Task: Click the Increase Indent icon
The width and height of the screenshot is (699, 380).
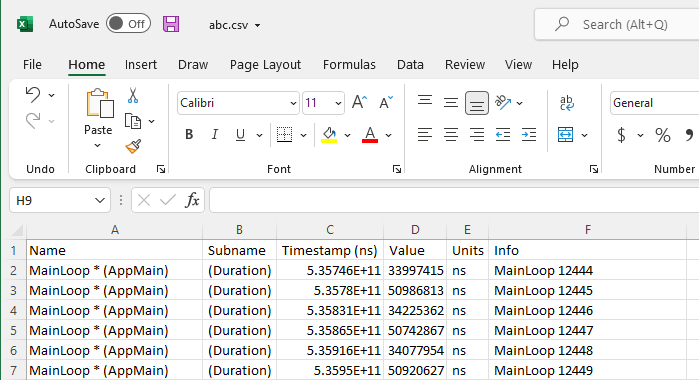Action: click(529, 134)
